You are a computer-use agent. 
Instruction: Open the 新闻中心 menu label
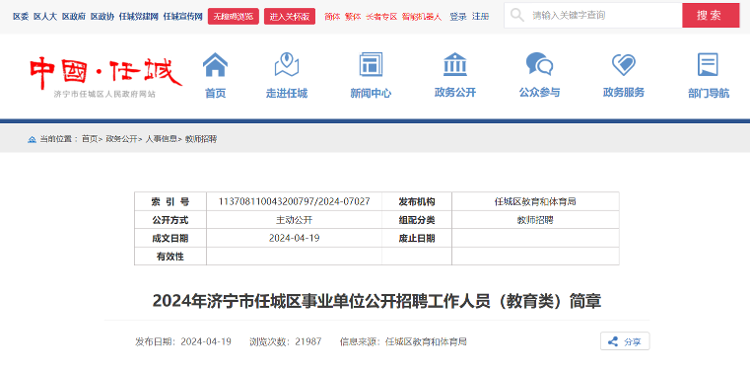pos(371,93)
